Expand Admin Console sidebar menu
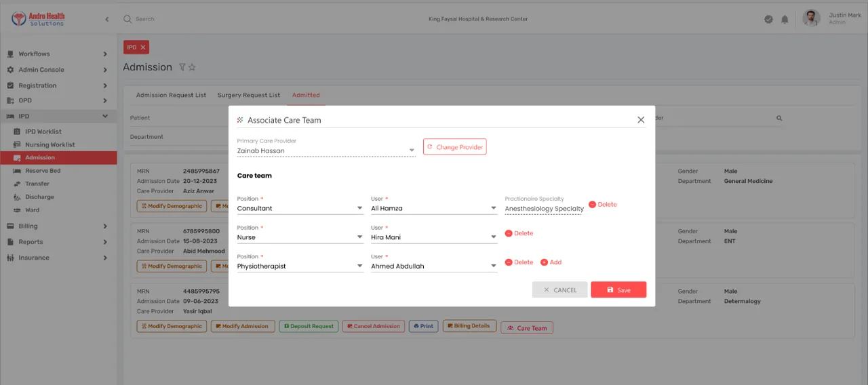 58,69
